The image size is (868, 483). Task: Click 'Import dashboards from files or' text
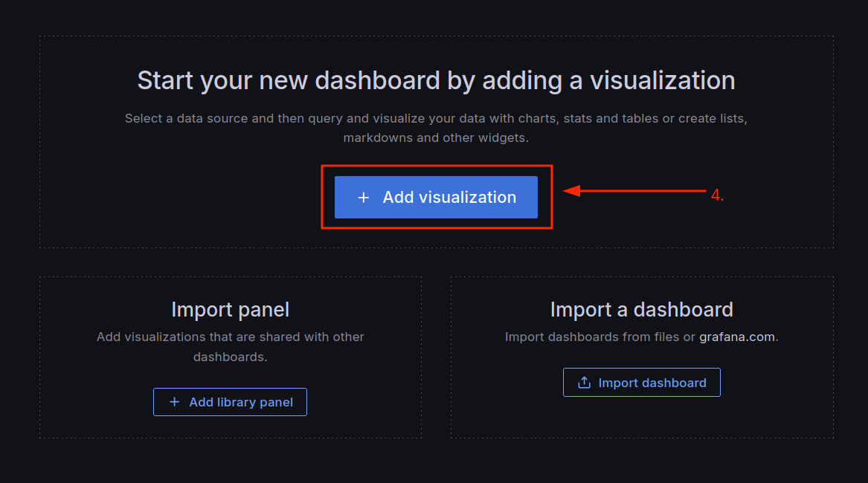click(600, 337)
